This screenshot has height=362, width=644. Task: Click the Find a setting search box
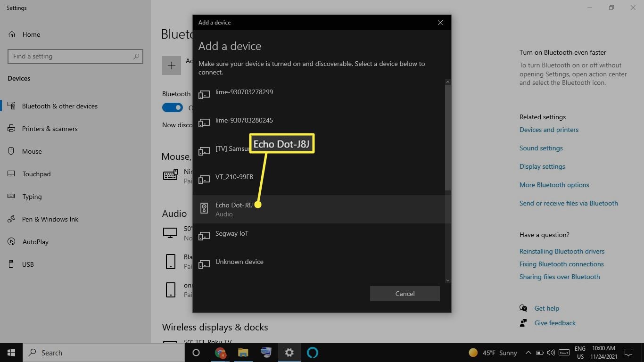point(75,56)
